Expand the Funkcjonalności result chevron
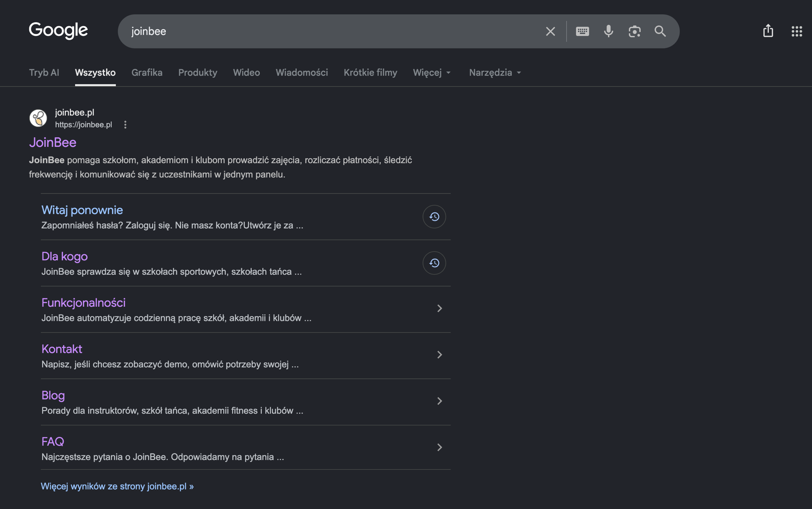 (439, 308)
